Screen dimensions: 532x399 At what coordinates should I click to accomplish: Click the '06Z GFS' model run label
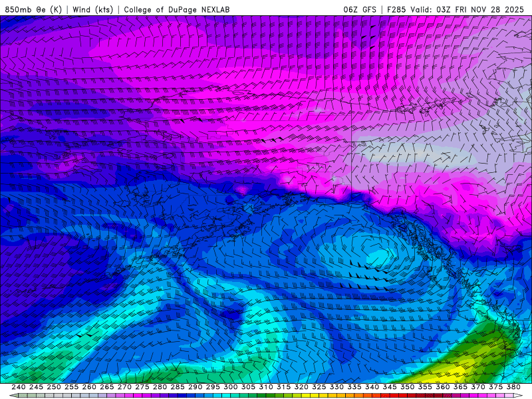(360, 9)
